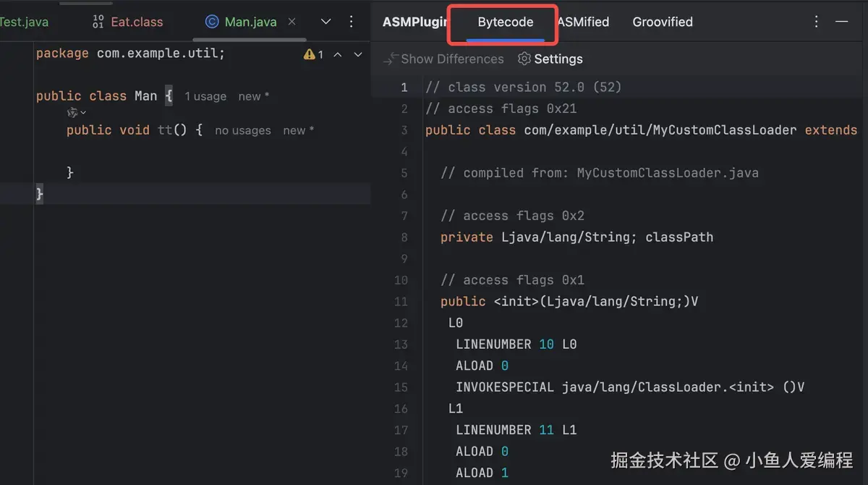868x485 pixels.
Task: Click 'LINENUMBER 10 L0' line
Action: pos(516,344)
